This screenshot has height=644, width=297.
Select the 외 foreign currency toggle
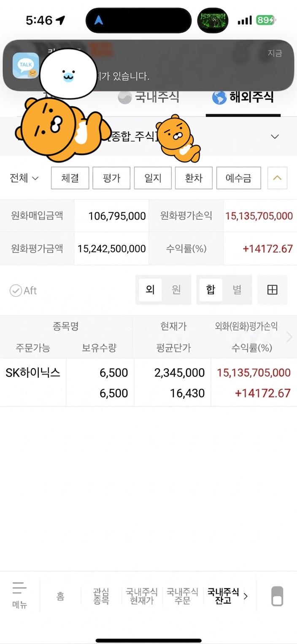tap(150, 290)
